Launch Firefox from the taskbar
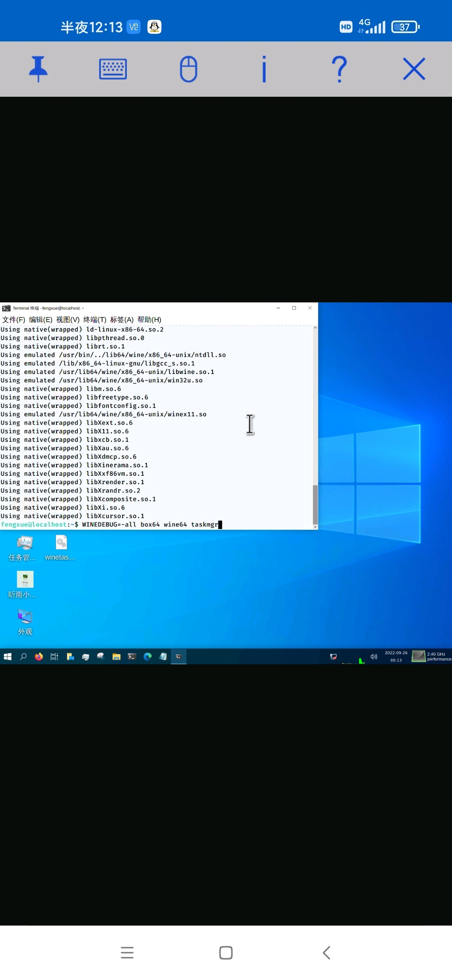 39,657
